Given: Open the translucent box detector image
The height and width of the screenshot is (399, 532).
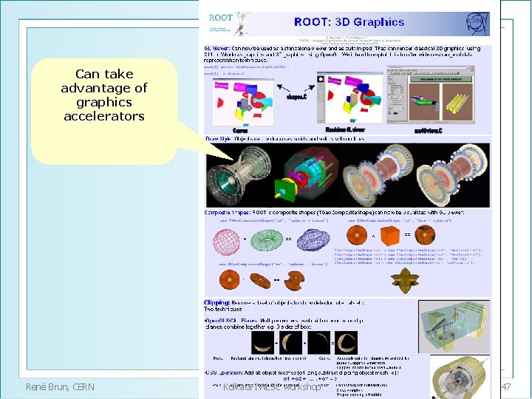Looking at the screenshot, I should (454, 327).
